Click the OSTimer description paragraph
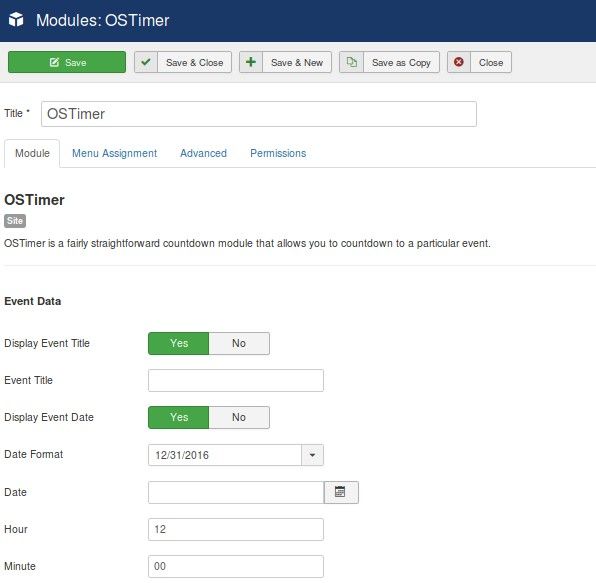The width and height of the screenshot is (596, 583). tap(247, 243)
